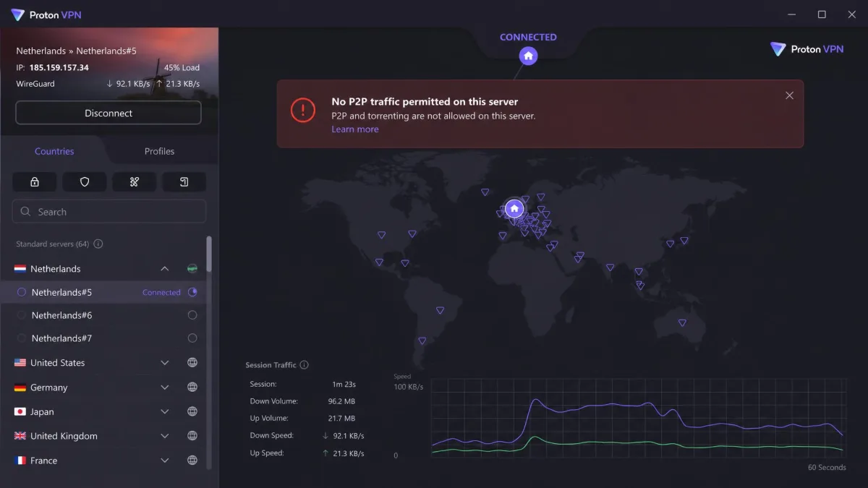Click the red warning icon in alert

[x=303, y=110]
